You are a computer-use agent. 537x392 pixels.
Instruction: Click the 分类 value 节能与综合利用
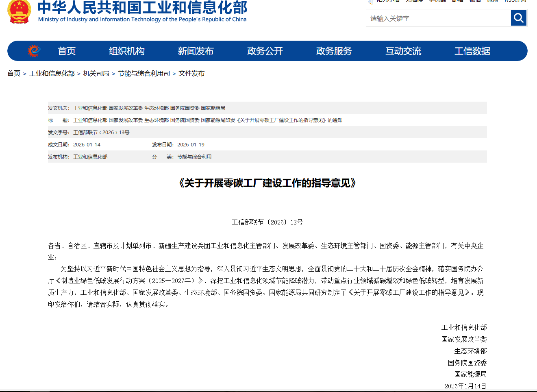(x=194, y=157)
